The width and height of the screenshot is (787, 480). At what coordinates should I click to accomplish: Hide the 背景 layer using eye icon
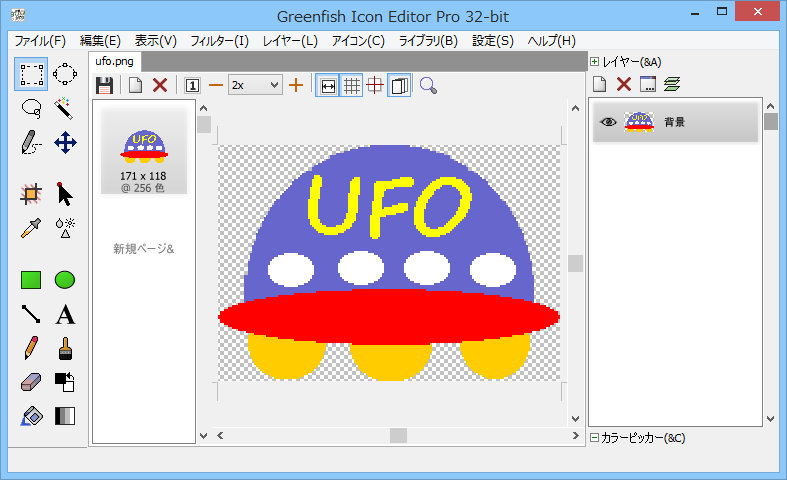(x=607, y=122)
